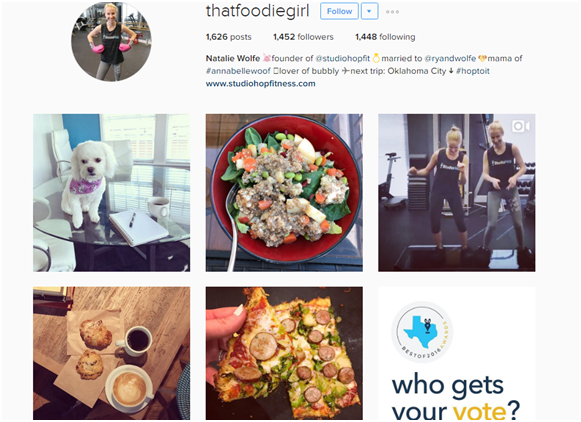Select the #hoptoit hashtag
The image size is (581, 422).
click(x=473, y=71)
